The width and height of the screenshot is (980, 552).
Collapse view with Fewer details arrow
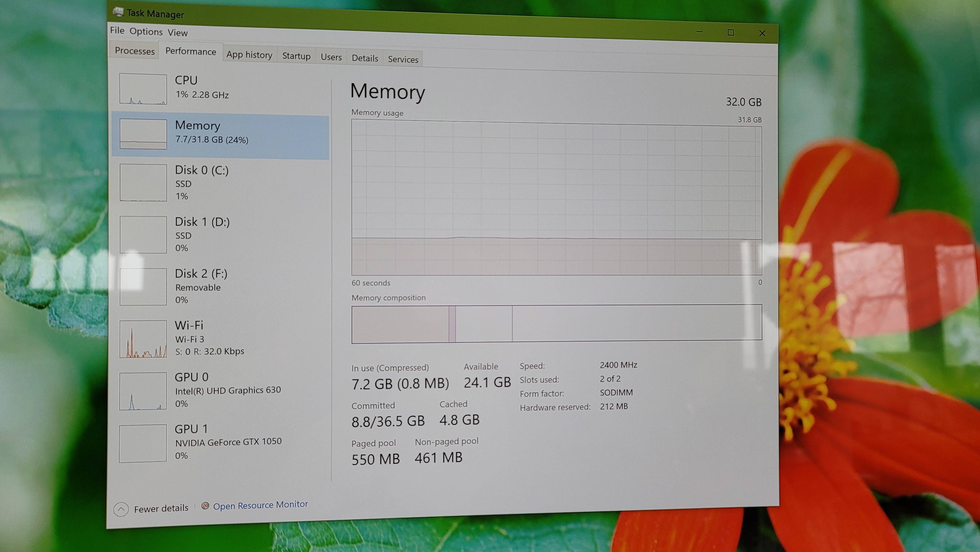click(121, 509)
